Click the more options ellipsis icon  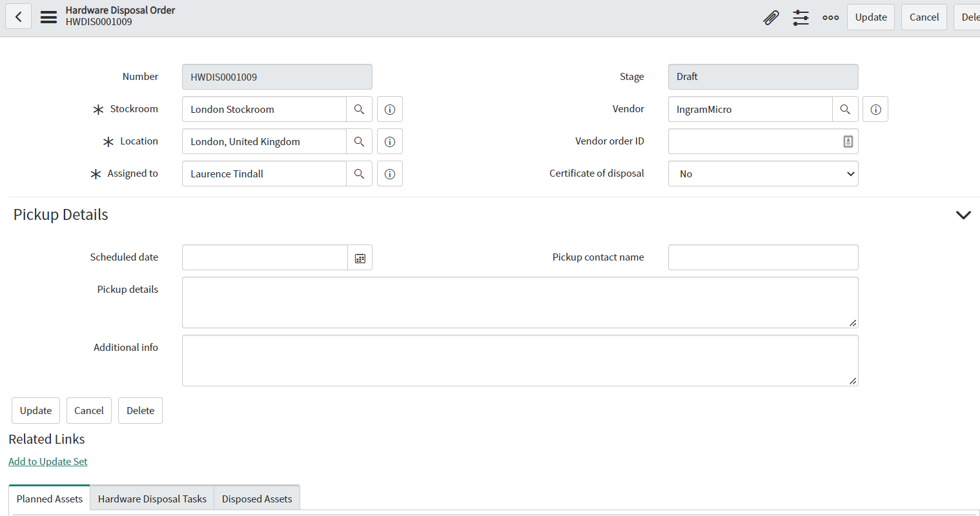(830, 17)
